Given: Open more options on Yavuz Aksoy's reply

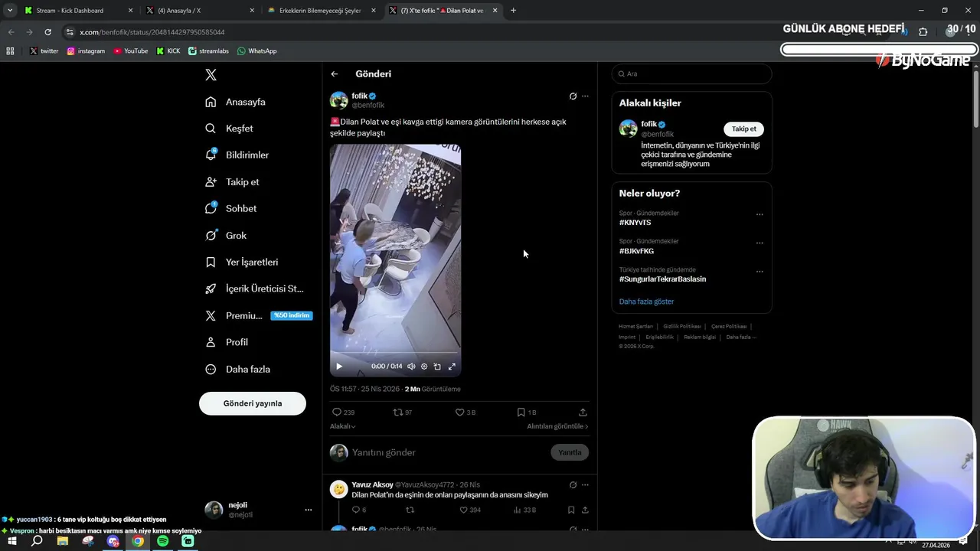Looking at the screenshot, I should [x=585, y=484].
